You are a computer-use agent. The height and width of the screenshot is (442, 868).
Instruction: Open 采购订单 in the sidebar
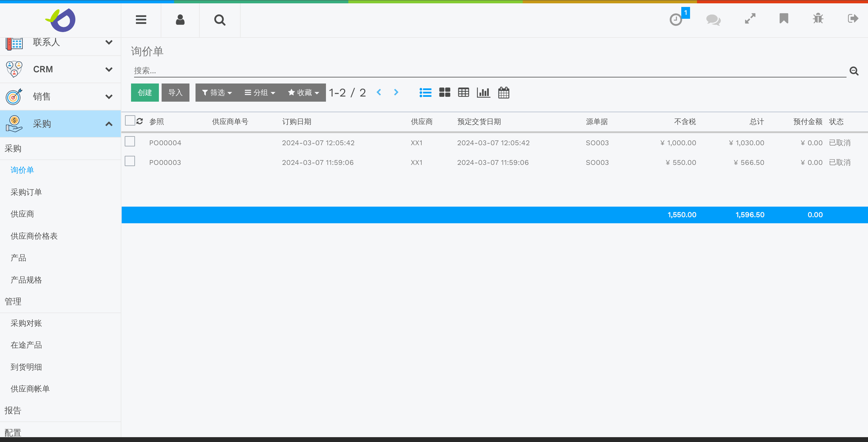pyautogui.click(x=26, y=192)
